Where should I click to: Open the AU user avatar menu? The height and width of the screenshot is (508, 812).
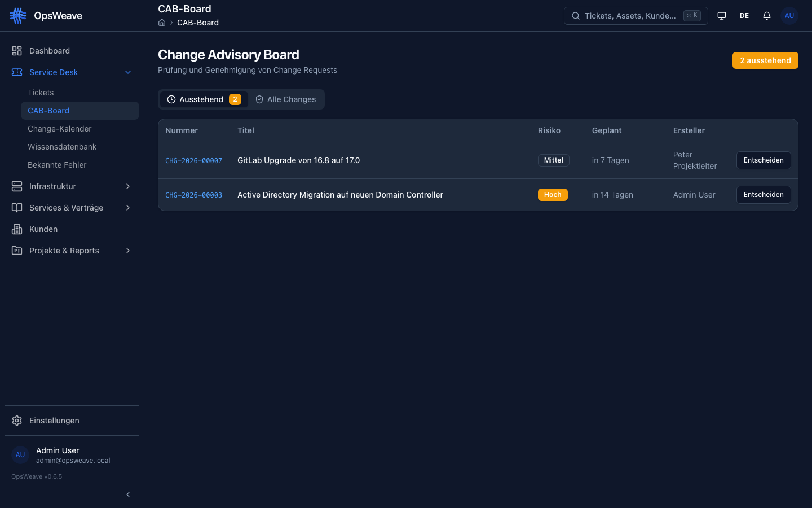tap(789, 15)
